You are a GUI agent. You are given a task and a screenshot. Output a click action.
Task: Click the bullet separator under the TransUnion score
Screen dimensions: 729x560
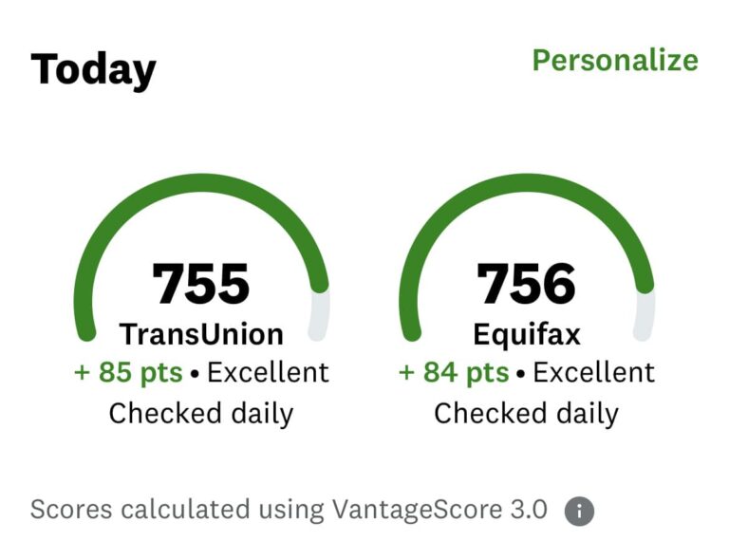click(195, 373)
